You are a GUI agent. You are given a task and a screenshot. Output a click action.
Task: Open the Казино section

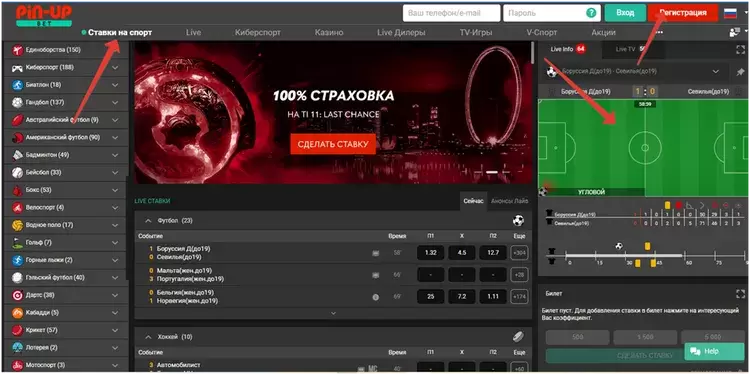tap(329, 33)
